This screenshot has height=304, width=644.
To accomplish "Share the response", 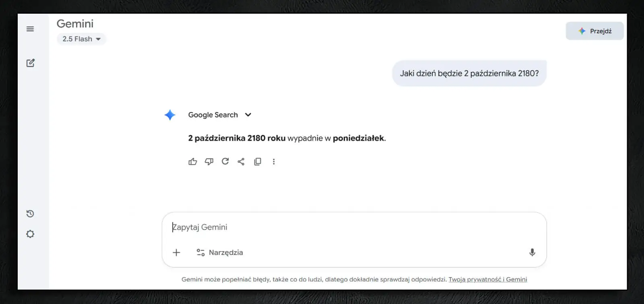I will click(241, 162).
